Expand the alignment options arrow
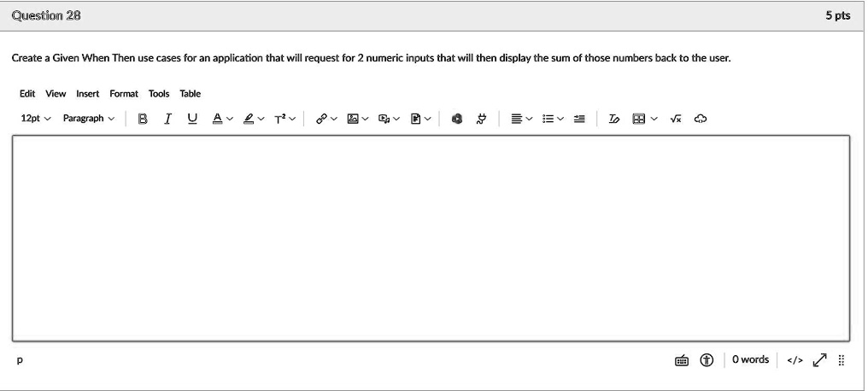 pos(529,119)
